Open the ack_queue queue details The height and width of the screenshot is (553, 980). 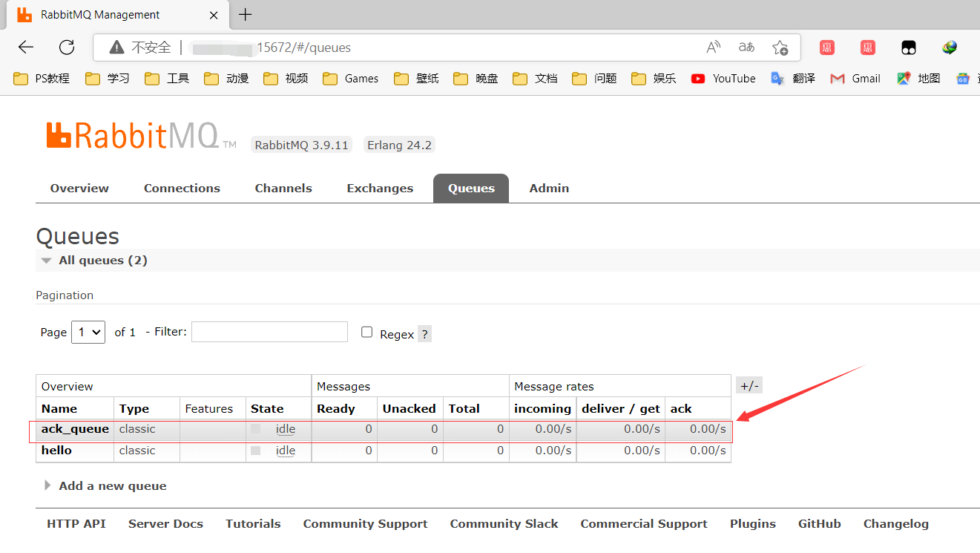pos(75,429)
